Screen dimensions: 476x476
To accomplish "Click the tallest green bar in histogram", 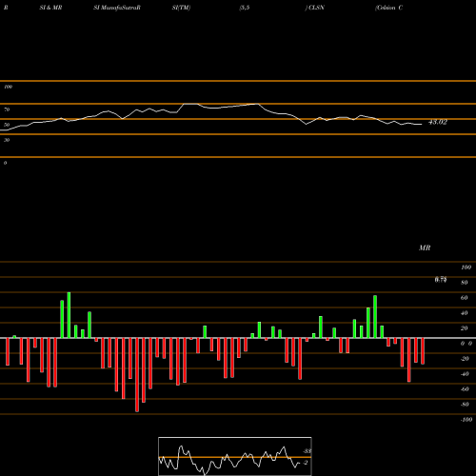I will pyautogui.click(x=69, y=315).
